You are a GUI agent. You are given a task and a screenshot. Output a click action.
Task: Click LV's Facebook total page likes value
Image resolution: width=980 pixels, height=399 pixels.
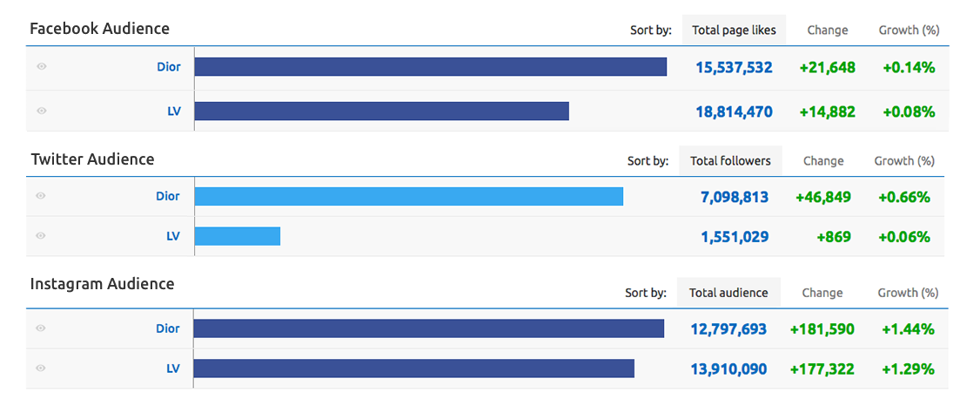click(x=734, y=112)
